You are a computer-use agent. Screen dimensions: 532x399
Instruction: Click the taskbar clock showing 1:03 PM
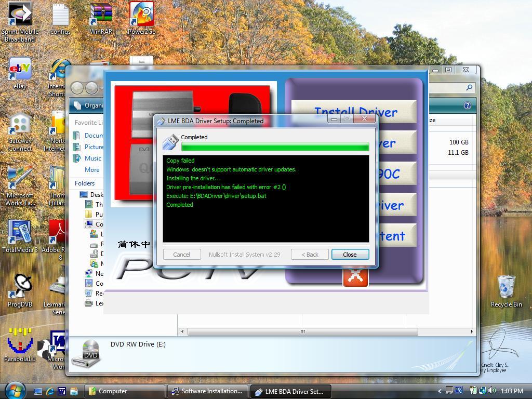tap(512, 391)
